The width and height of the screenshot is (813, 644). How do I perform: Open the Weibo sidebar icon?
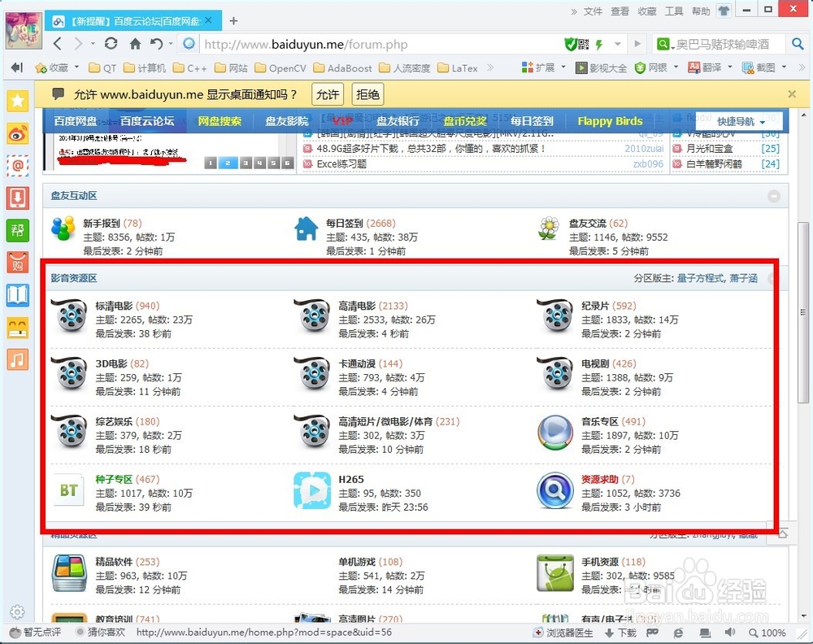pyautogui.click(x=18, y=134)
